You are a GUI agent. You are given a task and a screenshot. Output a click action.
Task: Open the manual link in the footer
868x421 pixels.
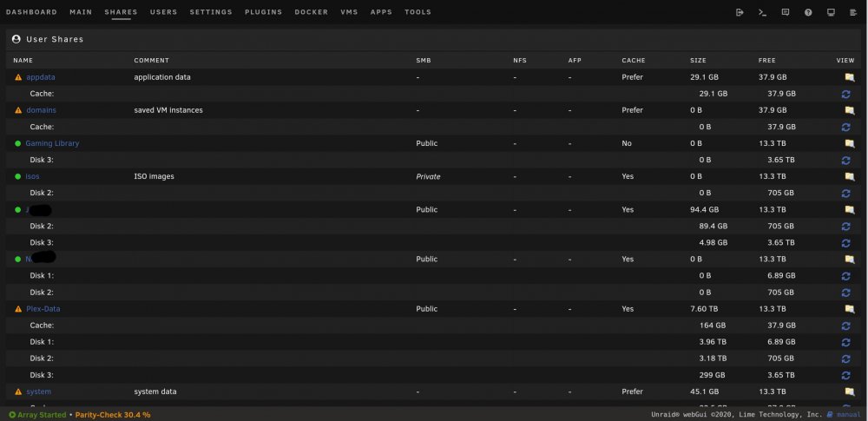click(848, 414)
